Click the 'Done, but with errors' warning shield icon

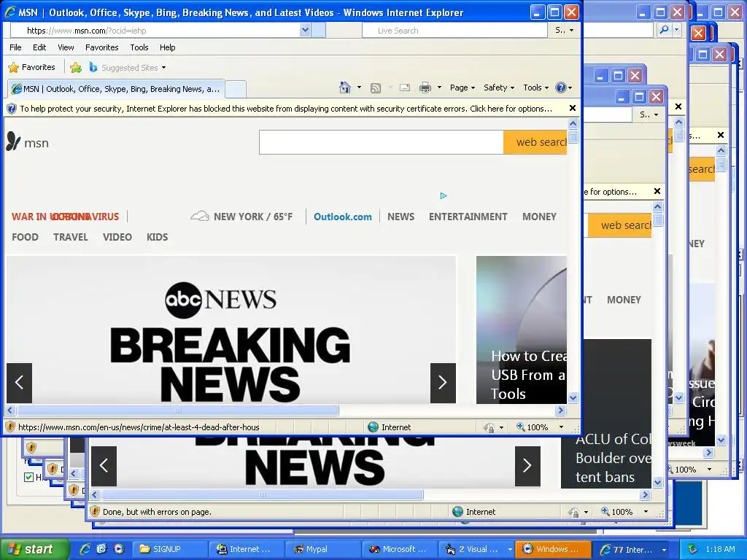[x=95, y=511]
